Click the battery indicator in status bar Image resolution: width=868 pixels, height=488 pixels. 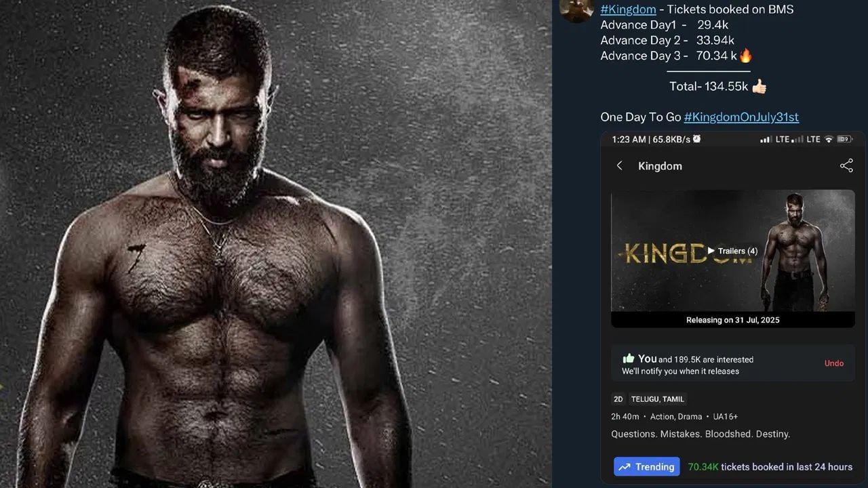[x=844, y=139]
